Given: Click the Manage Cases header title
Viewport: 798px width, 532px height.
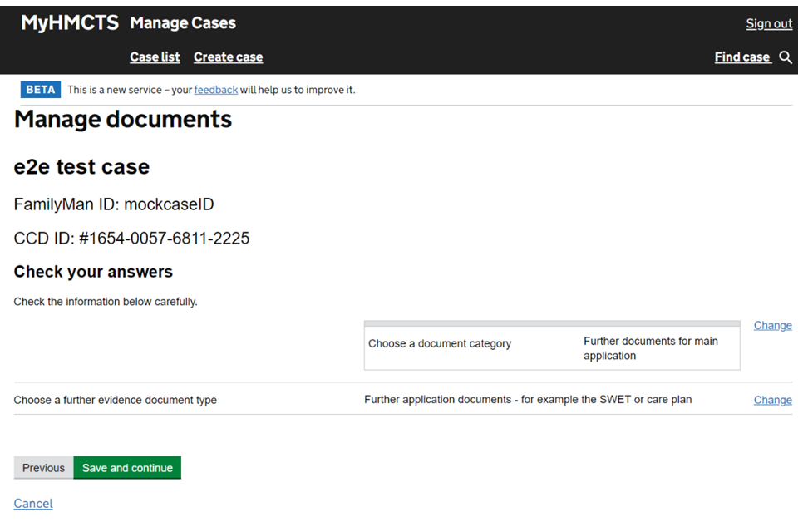Looking at the screenshot, I should click(183, 23).
